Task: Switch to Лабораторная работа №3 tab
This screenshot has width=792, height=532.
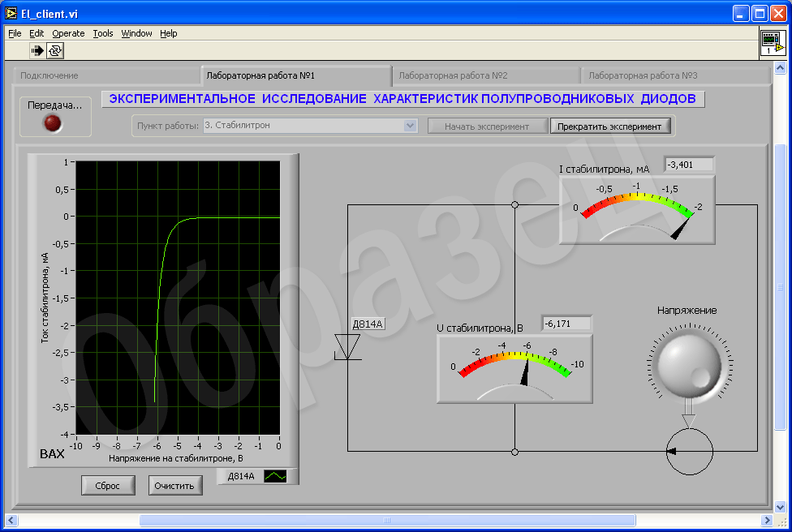Action: point(676,75)
